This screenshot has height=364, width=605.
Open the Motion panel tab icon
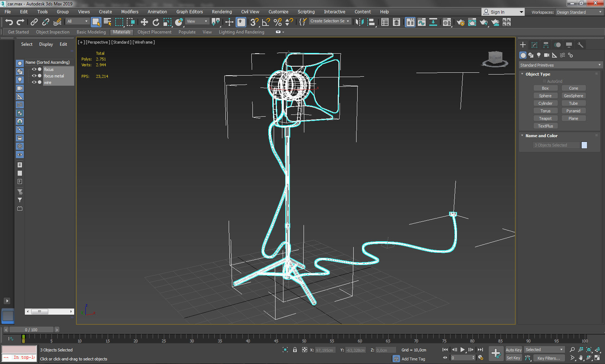[557, 45]
